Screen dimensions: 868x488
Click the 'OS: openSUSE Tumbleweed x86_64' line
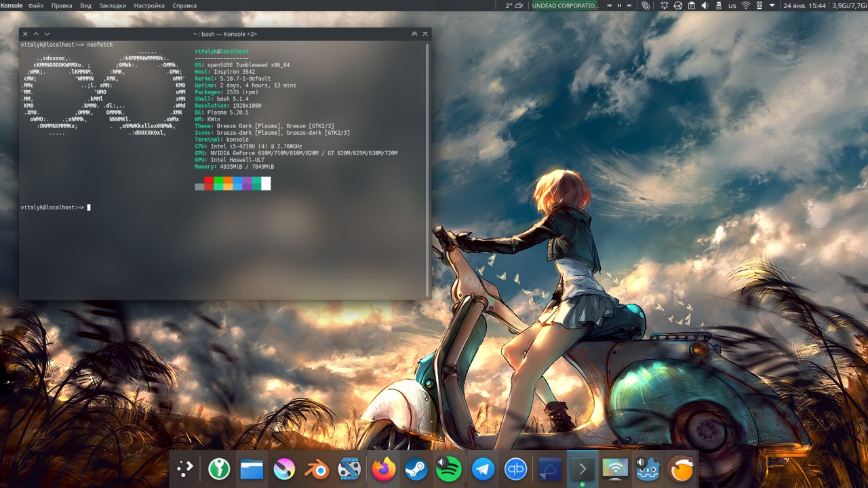click(242, 65)
